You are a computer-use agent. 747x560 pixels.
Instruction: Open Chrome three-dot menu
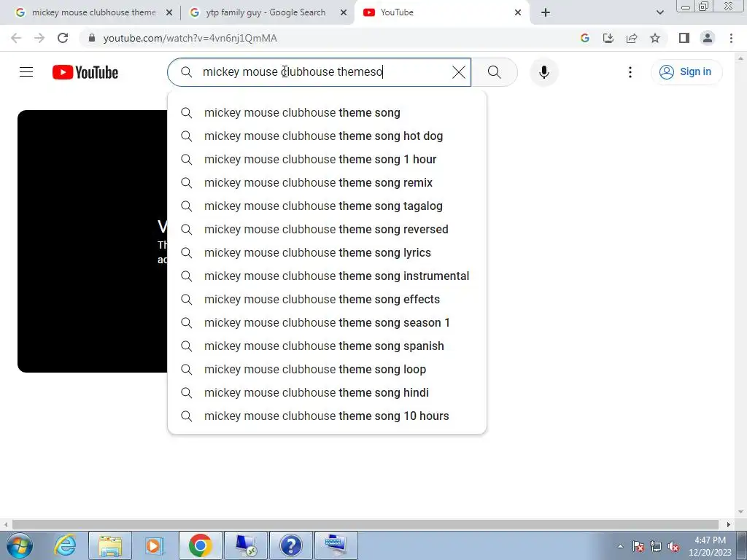731,38
